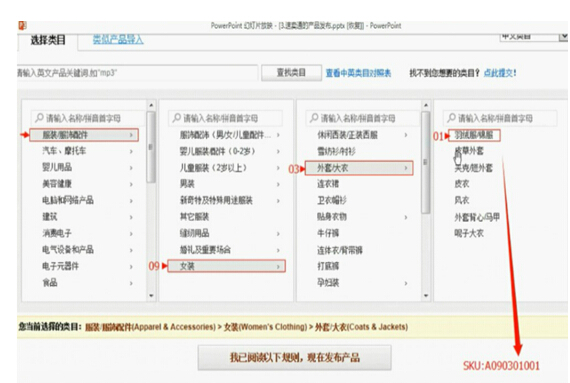Select the 连体衣/背带裤 item

click(x=340, y=250)
